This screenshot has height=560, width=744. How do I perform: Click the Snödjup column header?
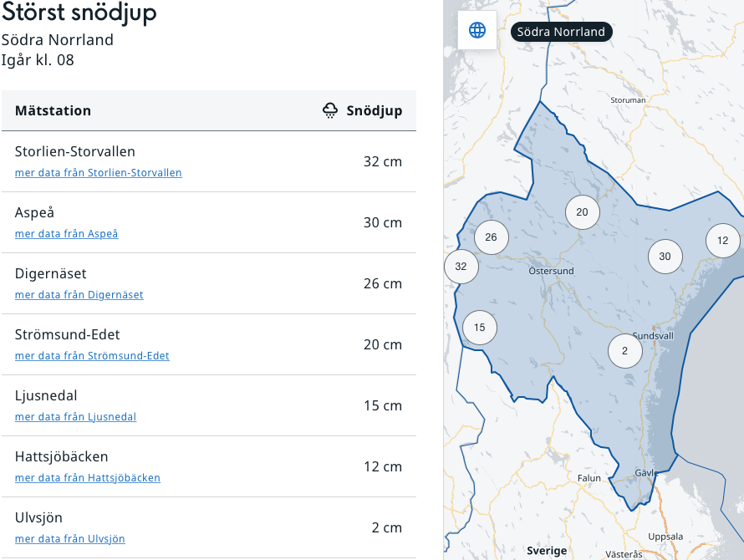tap(374, 110)
